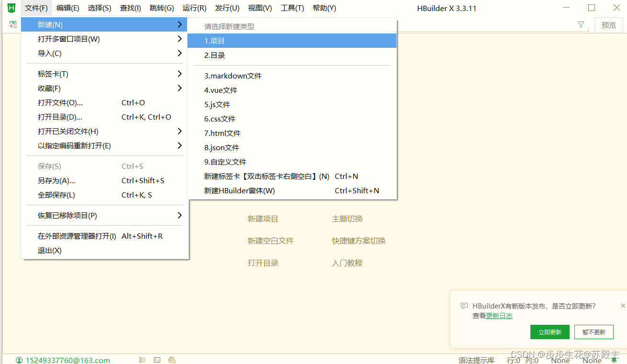Screen dimensions: 627x364
Task: Choose 7.html文件 from submenu
Action: pyautogui.click(x=292, y=133)
